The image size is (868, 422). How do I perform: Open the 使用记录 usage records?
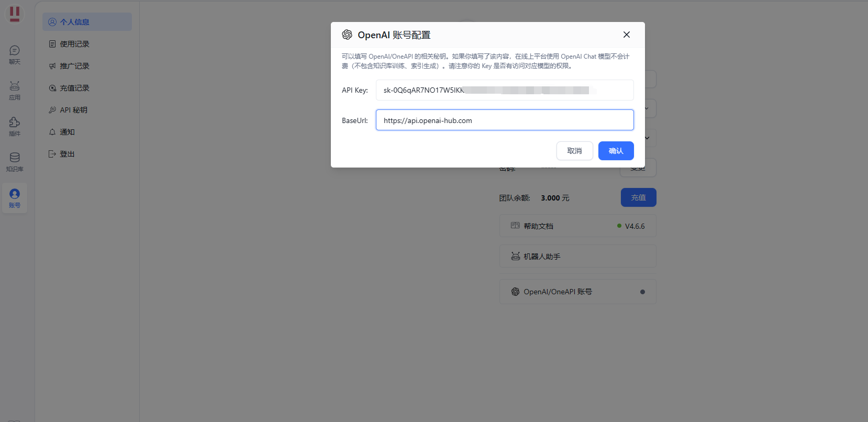87,44
